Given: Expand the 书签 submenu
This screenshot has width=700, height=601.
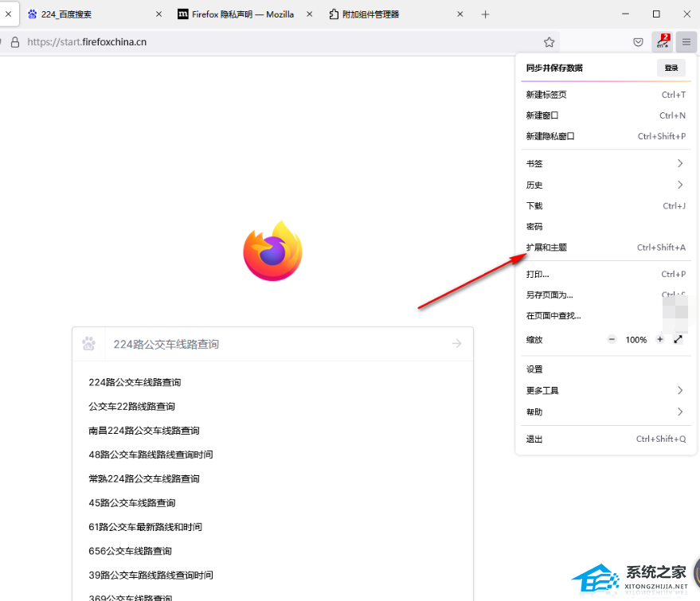Looking at the screenshot, I should point(606,163).
